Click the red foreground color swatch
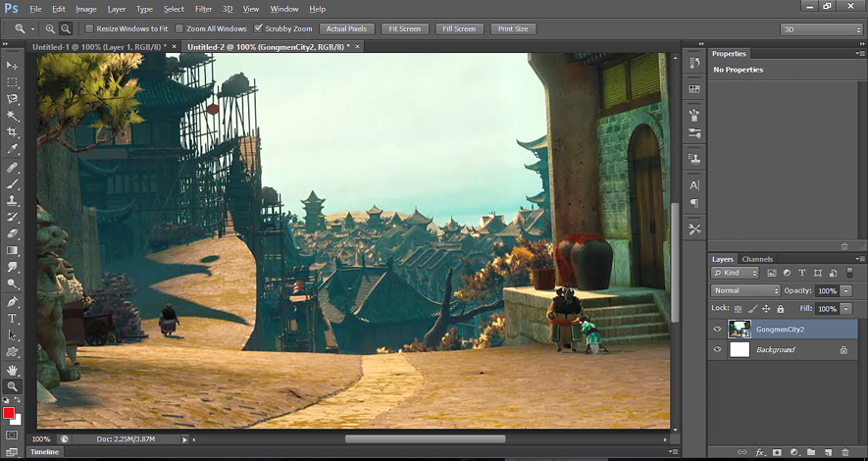868x461 pixels. pos(8,413)
